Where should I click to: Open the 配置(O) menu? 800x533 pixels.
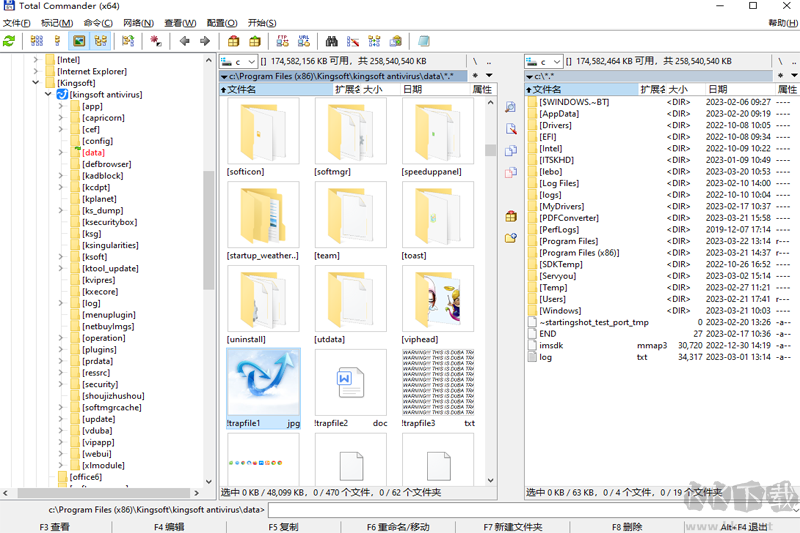point(222,23)
